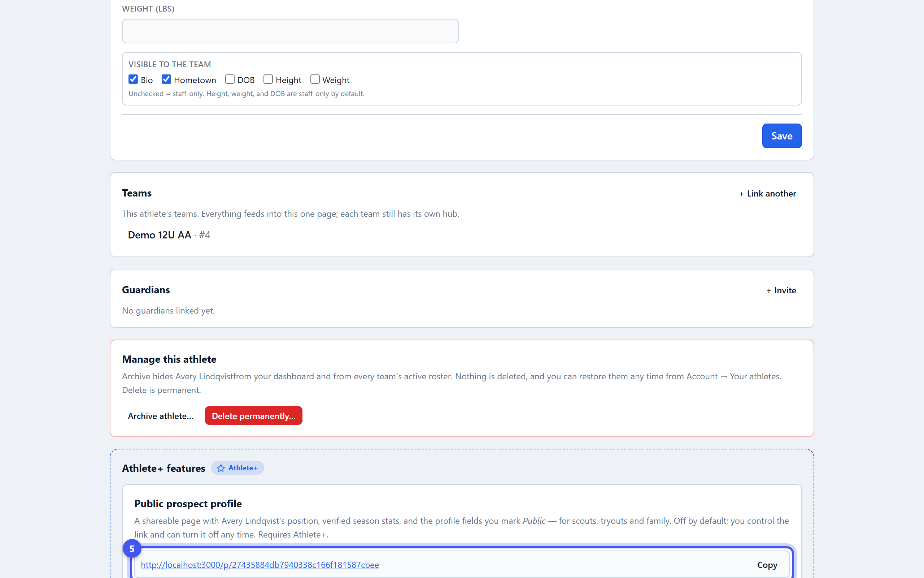Image resolution: width=924 pixels, height=578 pixels.
Task: Click the jersey number #4 text
Action: [x=205, y=235]
